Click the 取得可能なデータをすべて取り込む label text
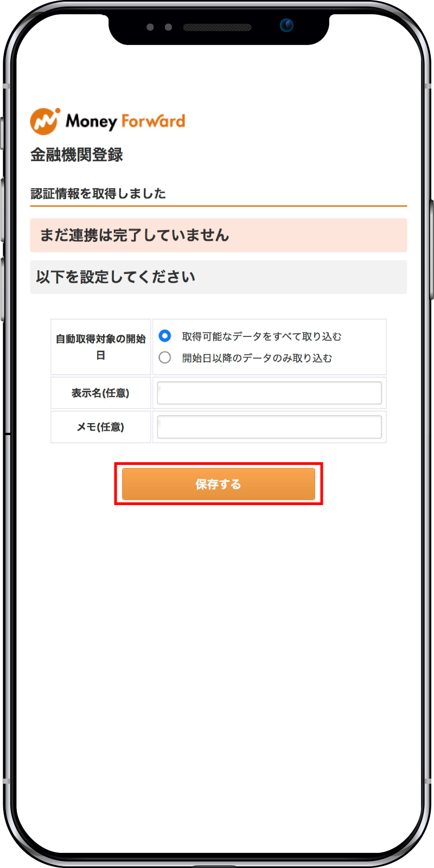 [x=261, y=336]
